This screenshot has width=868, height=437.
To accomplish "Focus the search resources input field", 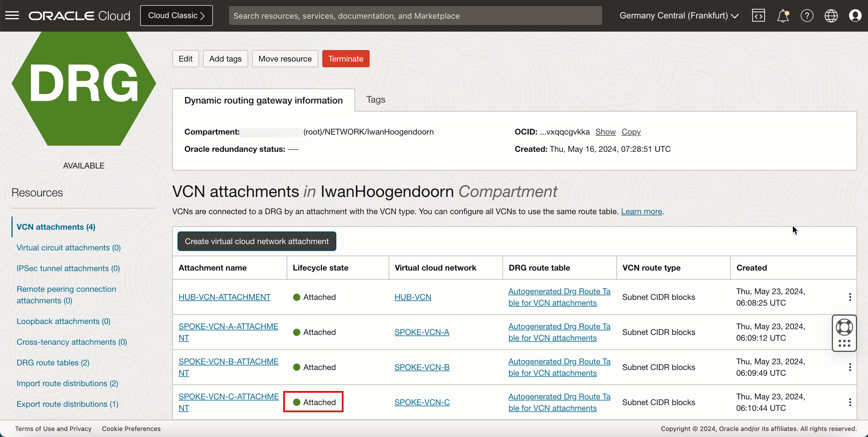I will pos(415,16).
